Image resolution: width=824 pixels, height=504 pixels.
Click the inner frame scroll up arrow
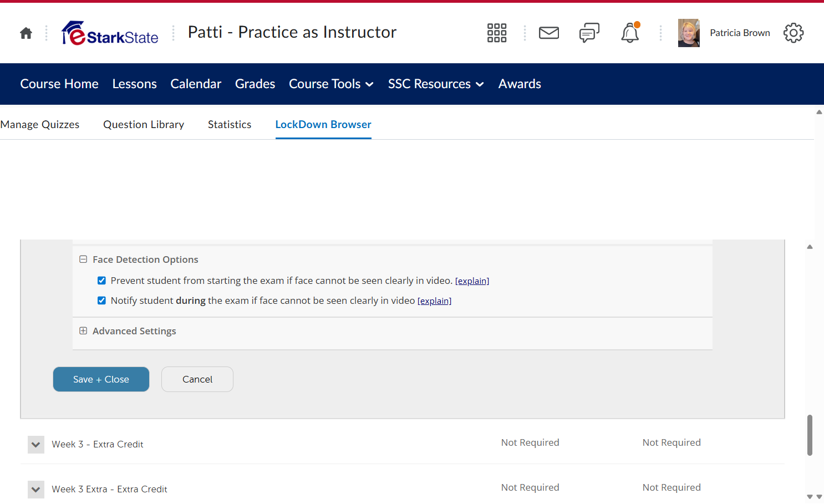tap(810, 247)
